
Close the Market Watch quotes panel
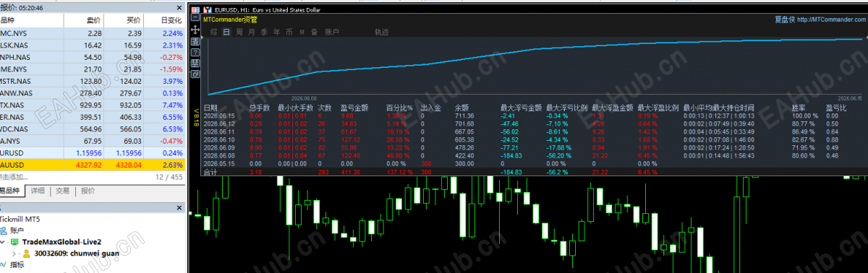pyautogui.click(x=179, y=7)
